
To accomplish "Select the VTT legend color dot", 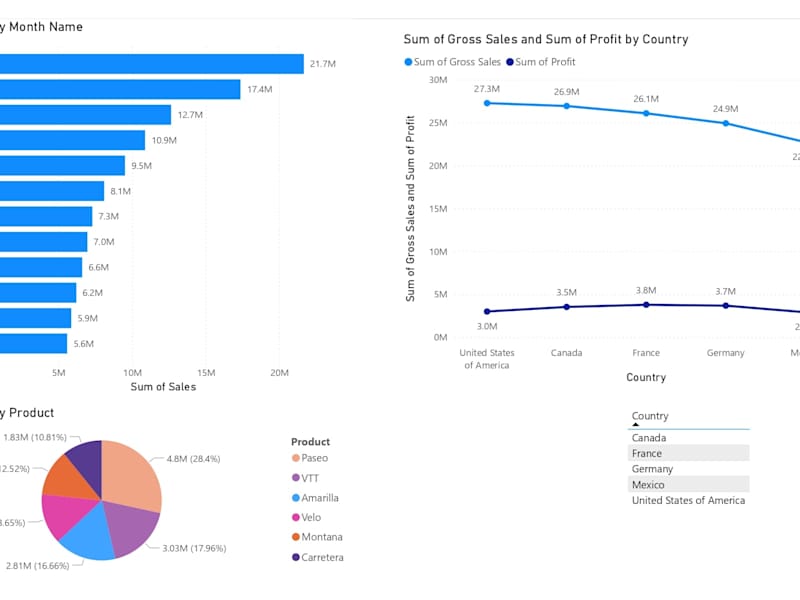I will pos(295,478).
